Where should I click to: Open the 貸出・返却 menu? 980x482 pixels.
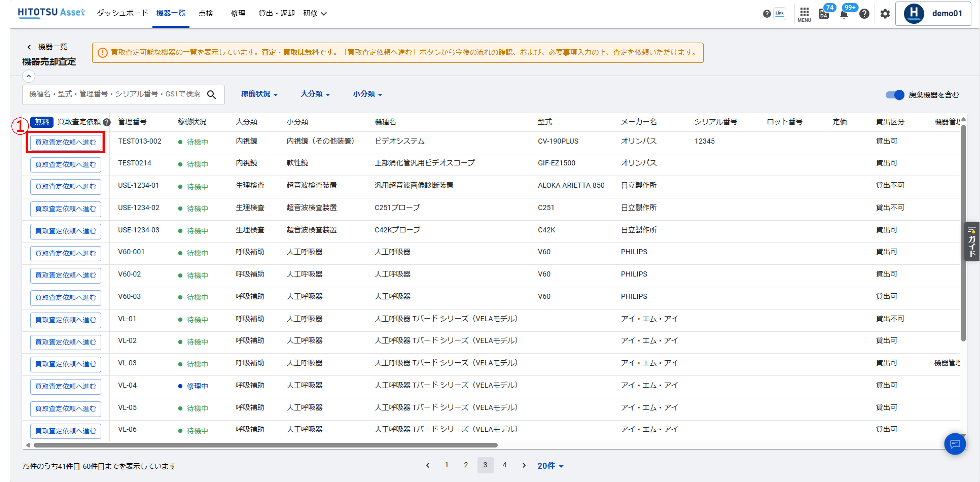coord(276,13)
